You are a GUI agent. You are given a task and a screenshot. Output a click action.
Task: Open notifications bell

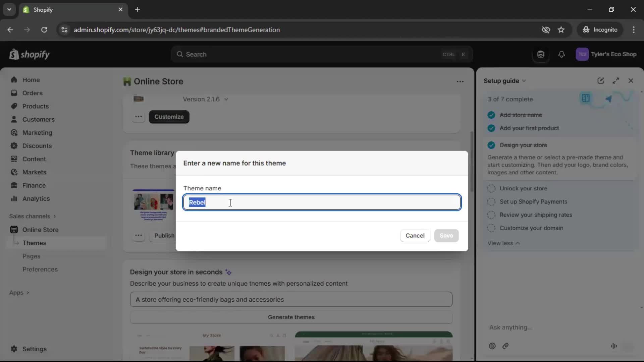(562, 54)
